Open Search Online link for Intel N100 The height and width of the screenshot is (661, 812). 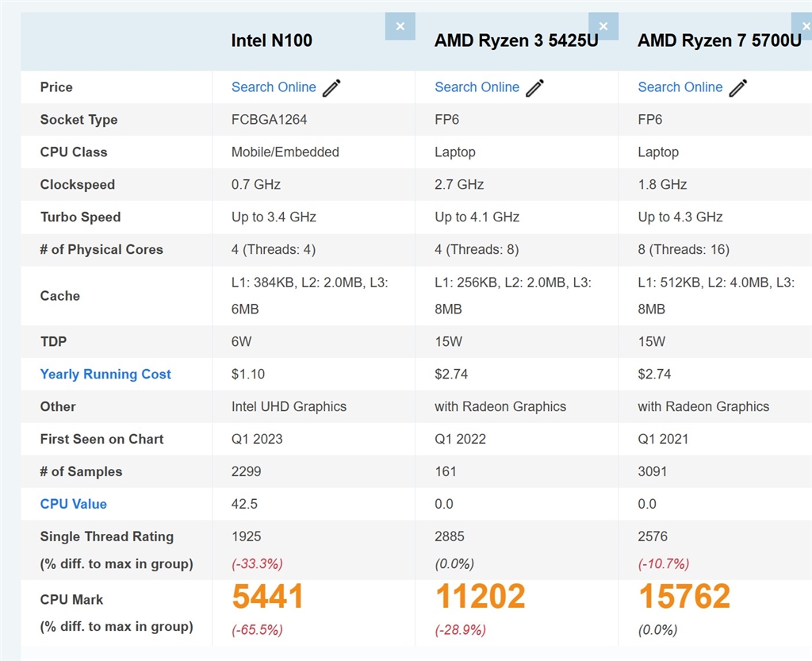(x=274, y=87)
